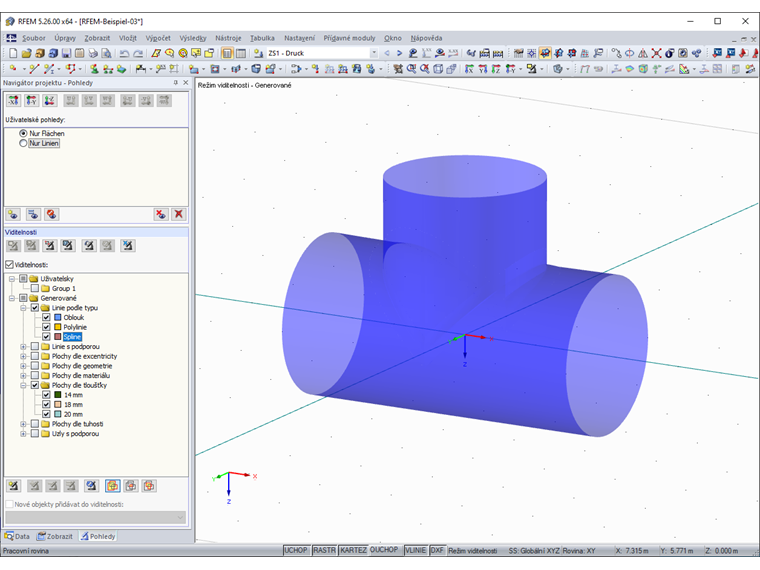Viewport: 760px width, 570px height.
Task: Create a new model with the blank page icon
Action: point(13,53)
